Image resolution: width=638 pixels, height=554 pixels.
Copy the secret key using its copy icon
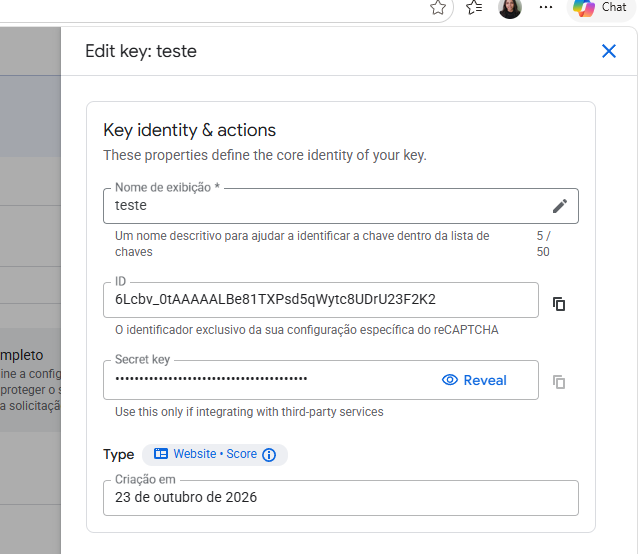click(559, 382)
